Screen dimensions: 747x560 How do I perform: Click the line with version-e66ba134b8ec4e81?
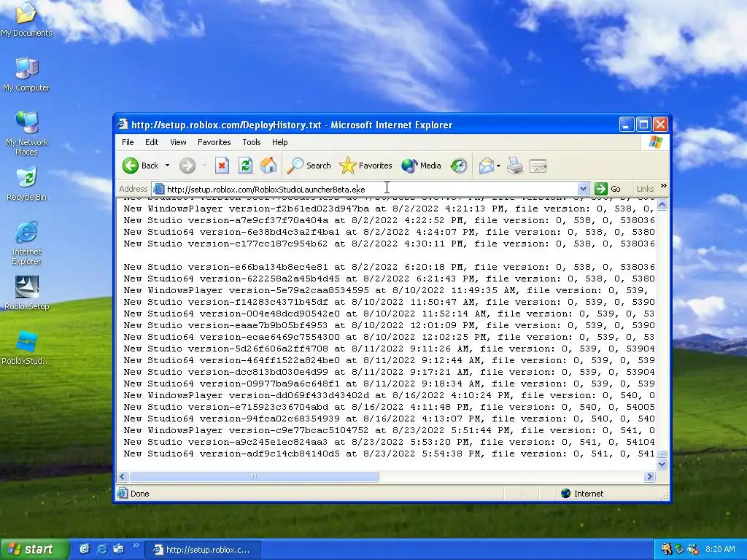389,267
